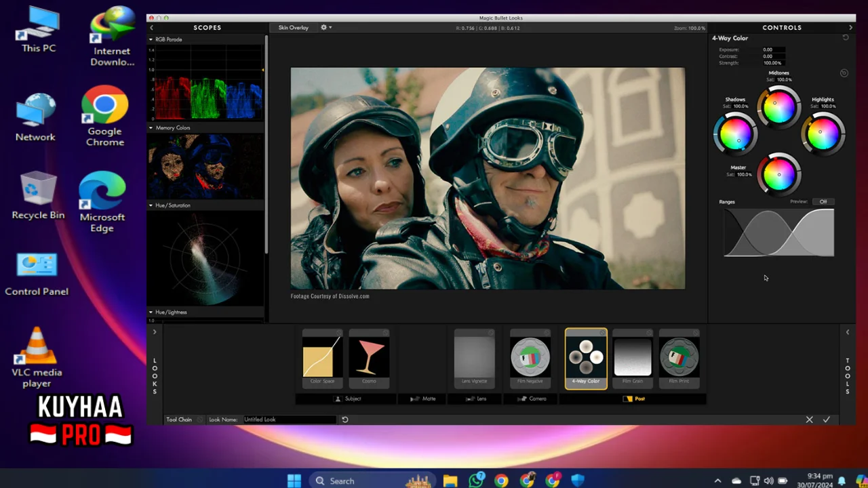Click the Ranges curve graph
The width and height of the screenshot is (868, 488).
778,232
